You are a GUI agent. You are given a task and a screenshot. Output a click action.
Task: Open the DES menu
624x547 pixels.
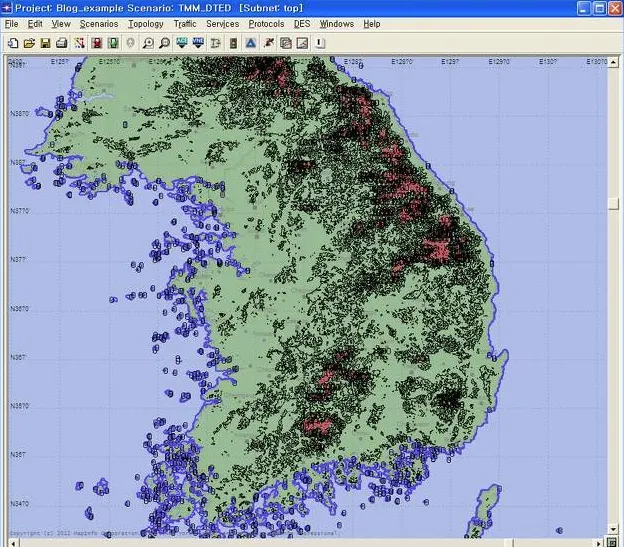tap(302, 23)
